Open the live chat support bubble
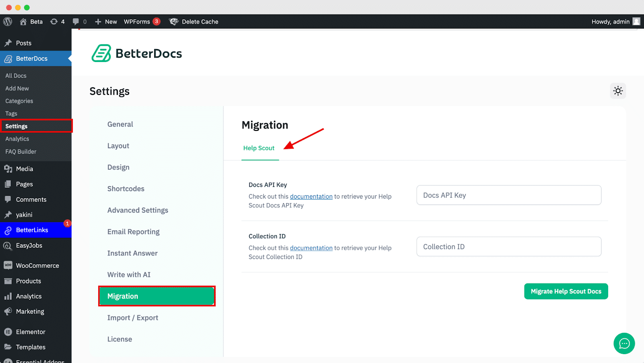Viewport: 644px width, 363px height. click(x=624, y=343)
